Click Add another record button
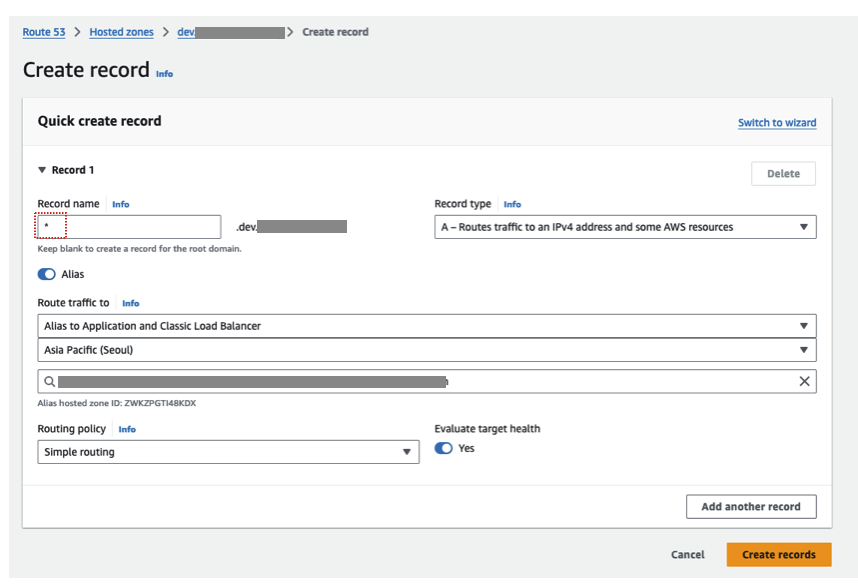Screen dimensions: 858x587 (x=751, y=507)
